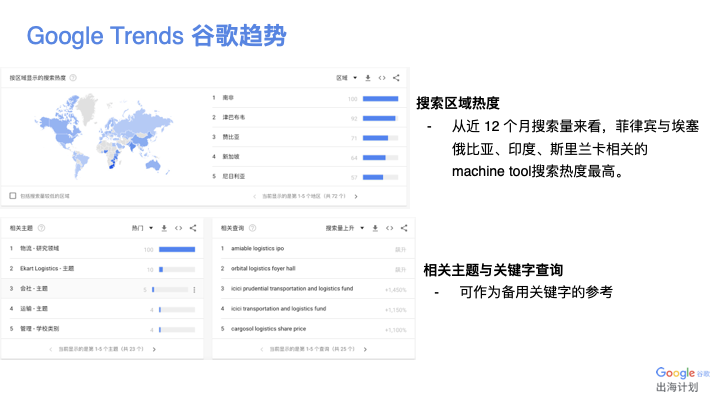Click the queries pager text showing 共 25 个
This screenshot has height=405, width=720.
(x=312, y=349)
